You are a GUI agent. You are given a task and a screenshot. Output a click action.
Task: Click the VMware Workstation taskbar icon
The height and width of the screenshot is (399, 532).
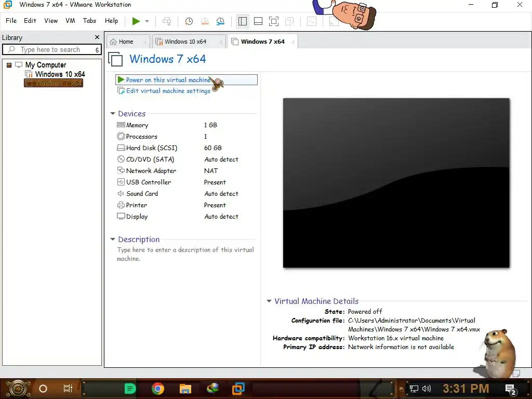tap(238, 389)
